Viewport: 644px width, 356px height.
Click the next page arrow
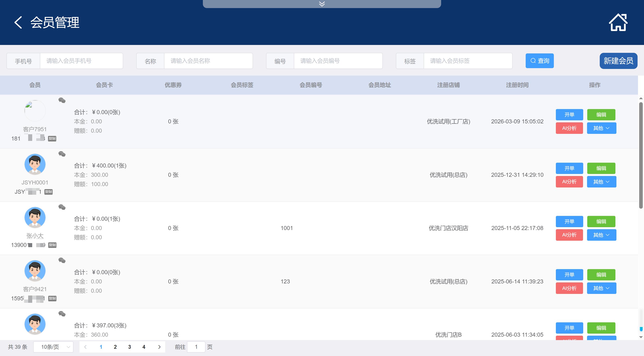pyautogui.click(x=159, y=347)
